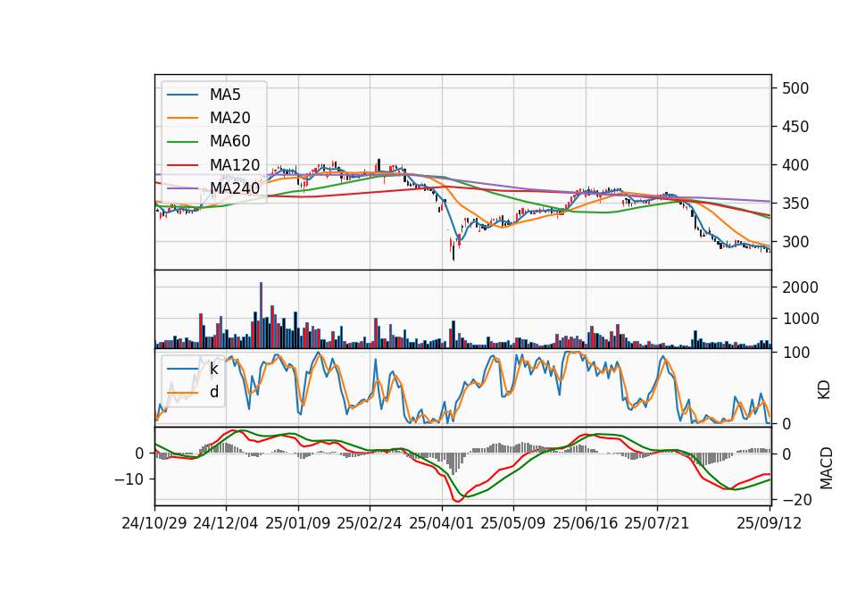
Task: Click the 25/07/21 date label
Action: 657,523
